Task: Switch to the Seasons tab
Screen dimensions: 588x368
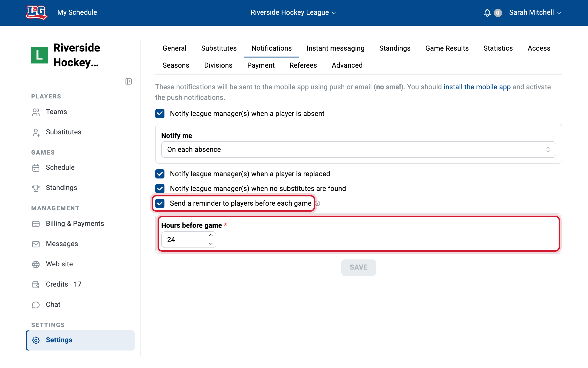Action: [176, 65]
